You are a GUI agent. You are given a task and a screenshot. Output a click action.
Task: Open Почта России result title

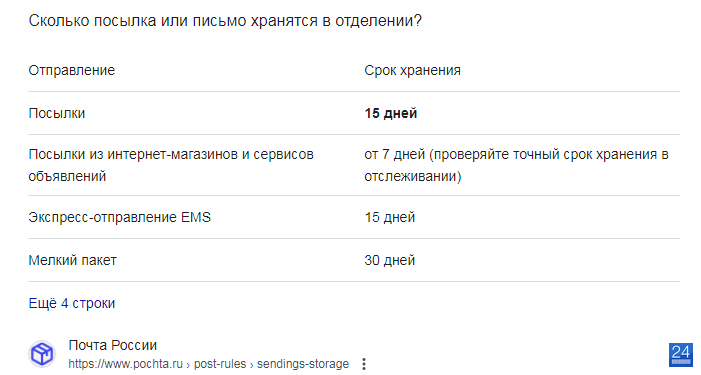[x=113, y=345]
